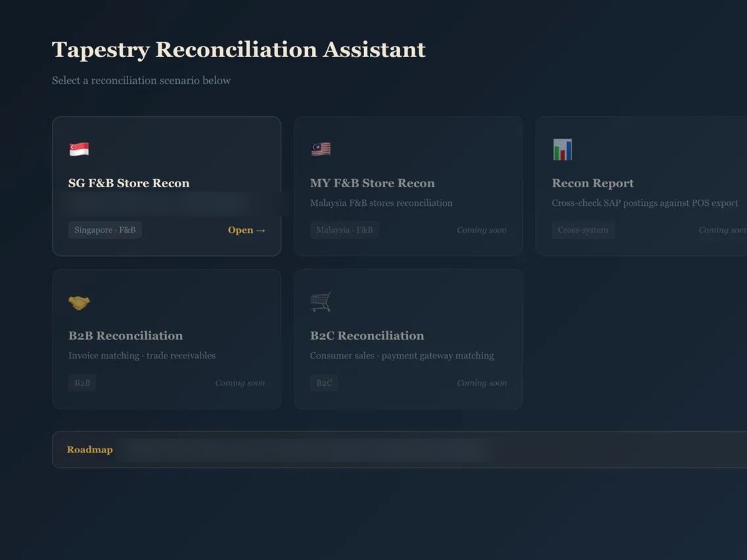Click the handshake B2B icon

point(79,303)
